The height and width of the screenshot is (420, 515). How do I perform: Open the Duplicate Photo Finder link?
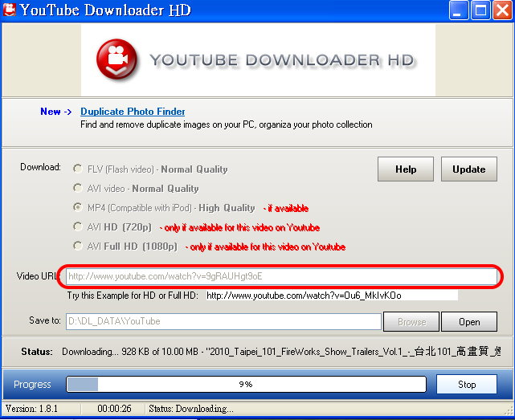133,112
